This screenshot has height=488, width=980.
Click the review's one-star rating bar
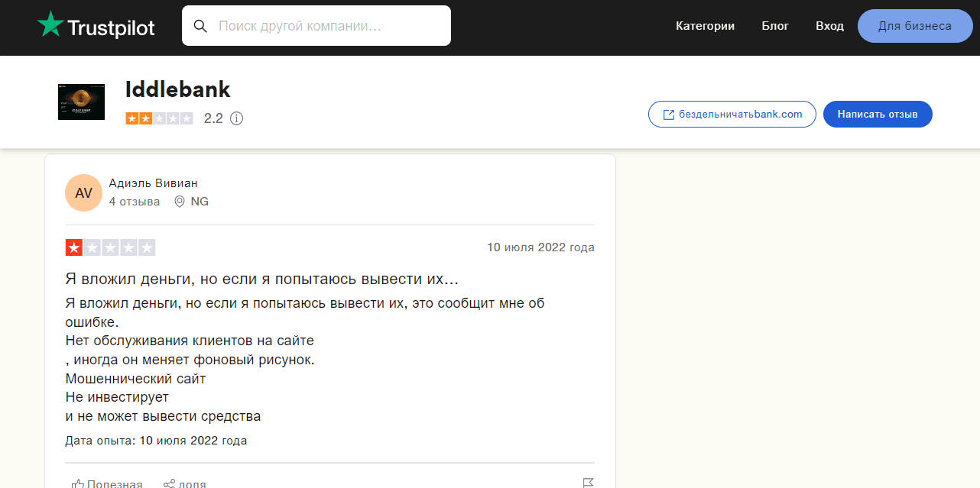click(x=111, y=247)
